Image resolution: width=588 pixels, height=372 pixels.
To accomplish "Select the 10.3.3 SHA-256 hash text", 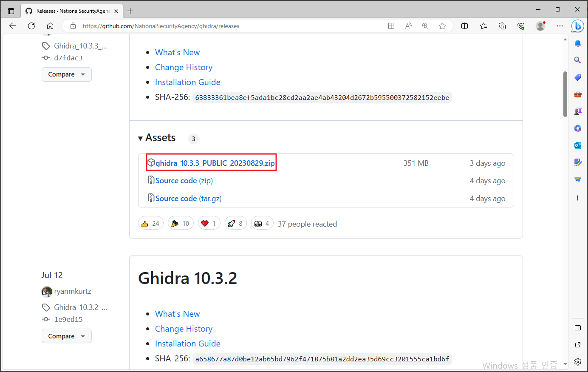I will click(322, 97).
